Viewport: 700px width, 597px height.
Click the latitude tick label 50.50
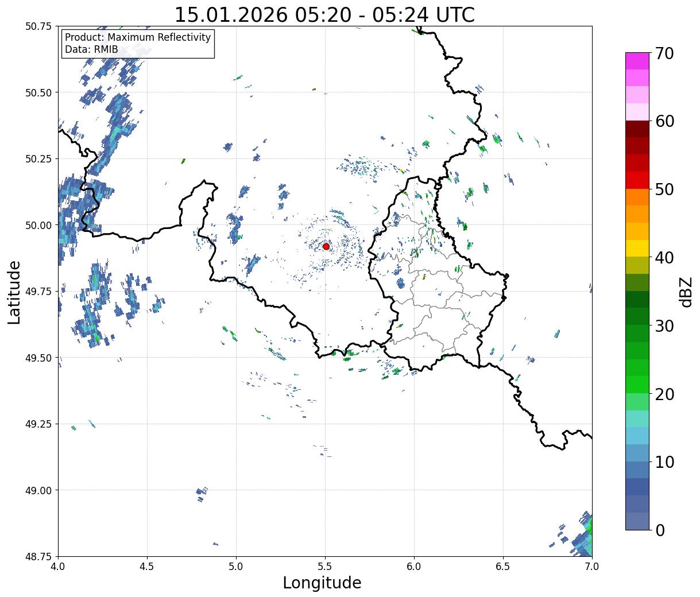(x=38, y=92)
